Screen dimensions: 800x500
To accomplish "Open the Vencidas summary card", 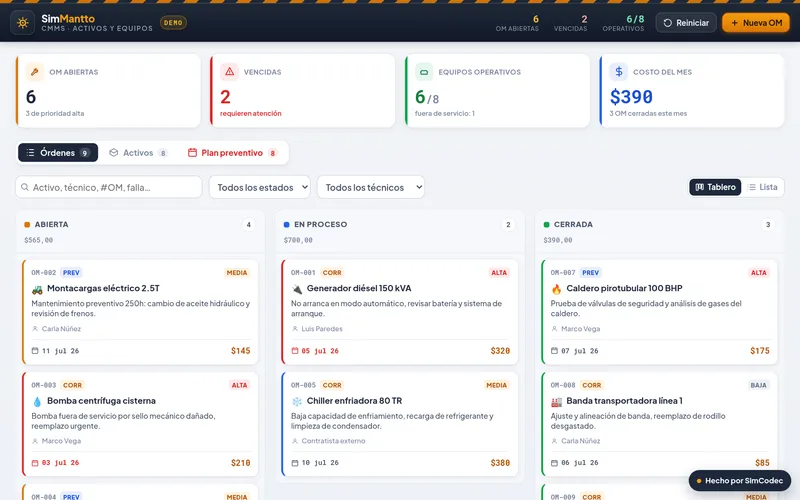I will pos(303,91).
